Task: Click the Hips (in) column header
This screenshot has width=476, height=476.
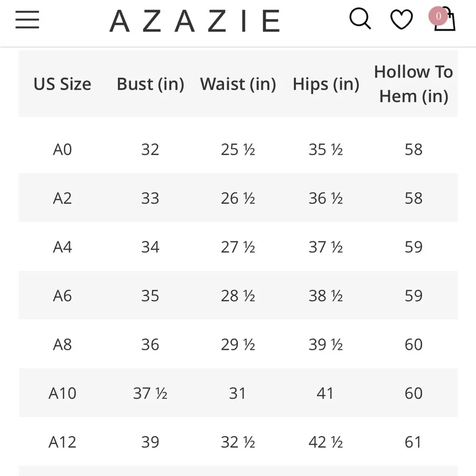Action: coord(326,84)
